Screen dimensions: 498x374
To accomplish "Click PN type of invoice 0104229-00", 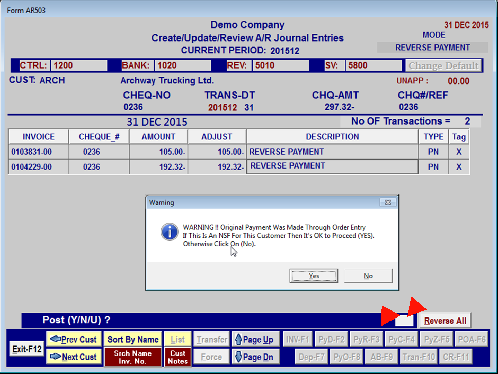I will (433, 167).
